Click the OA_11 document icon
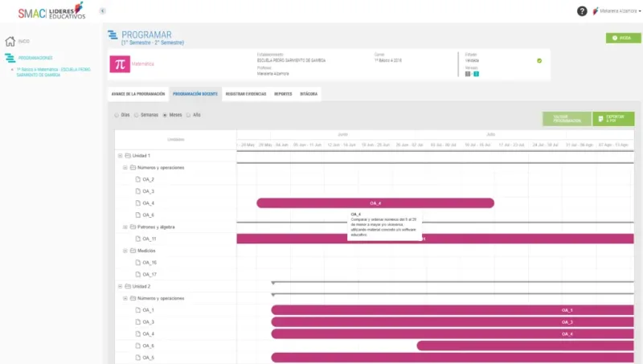 click(x=138, y=239)
